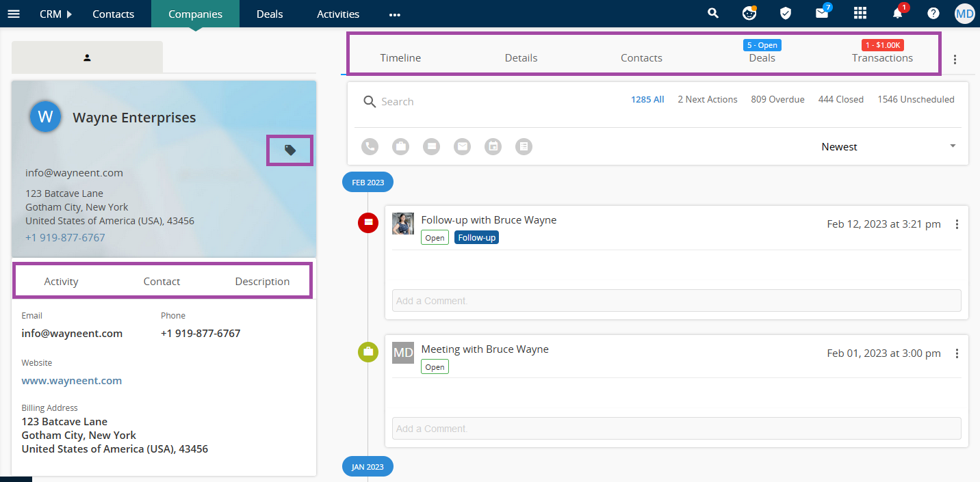Click comment box under Follow-up activity
This screenshot has width=980, height=482.
676,300
